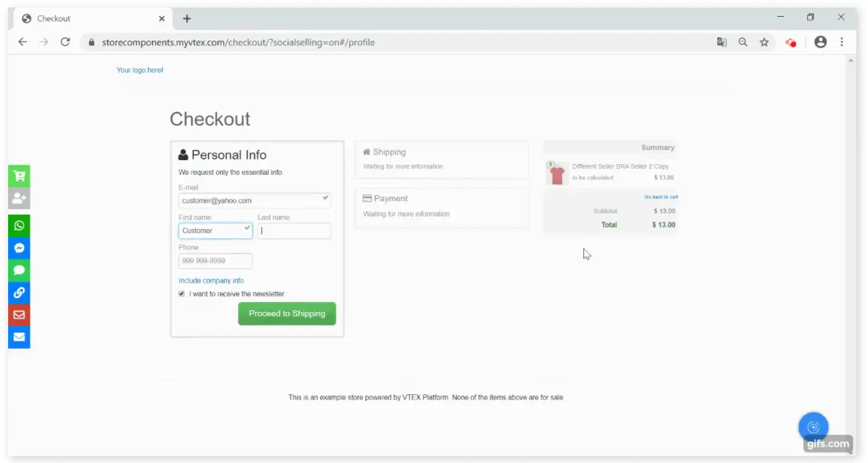Click the red t-shirt product thumbnail
Image resolution: width=868 pixels, height=463 pixels.
(557, 173)
